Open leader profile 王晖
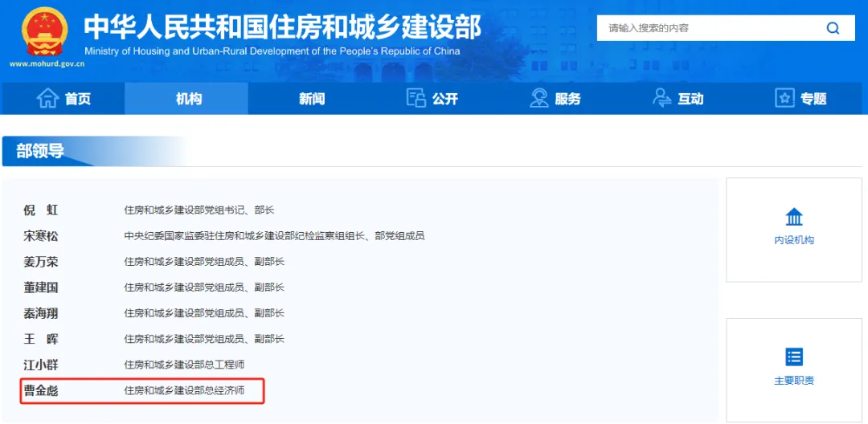This screenshot has width=868, height=424. [40, 339]
